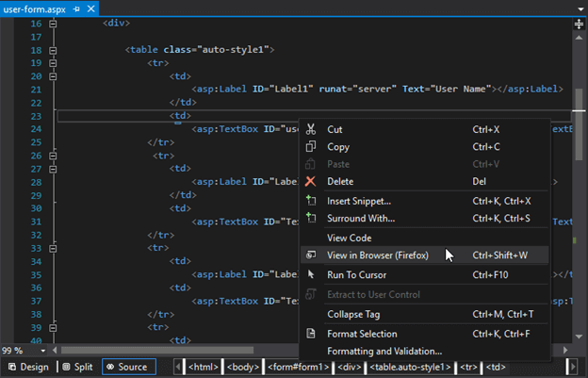Screen dimensions: 588x378
Task: Open the document tab list dropdown arrow
Action: click(579, 8)
